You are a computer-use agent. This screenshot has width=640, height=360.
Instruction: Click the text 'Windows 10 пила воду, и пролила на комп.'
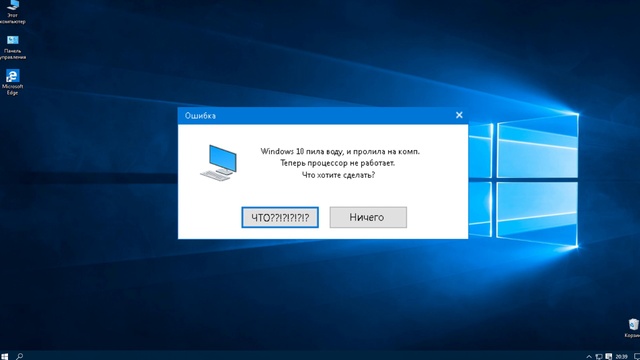pos(340,151)
